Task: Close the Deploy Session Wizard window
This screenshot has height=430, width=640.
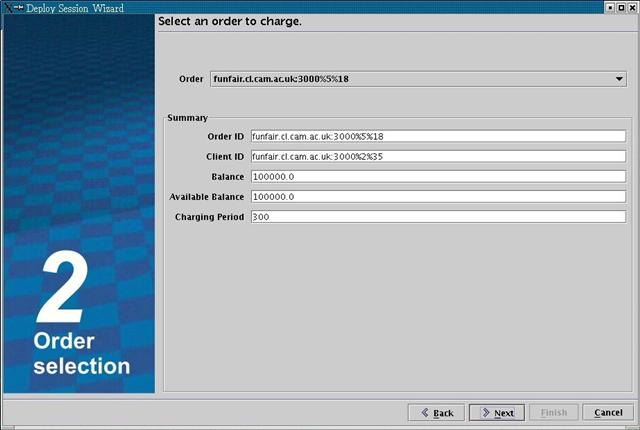Action: 631,7
